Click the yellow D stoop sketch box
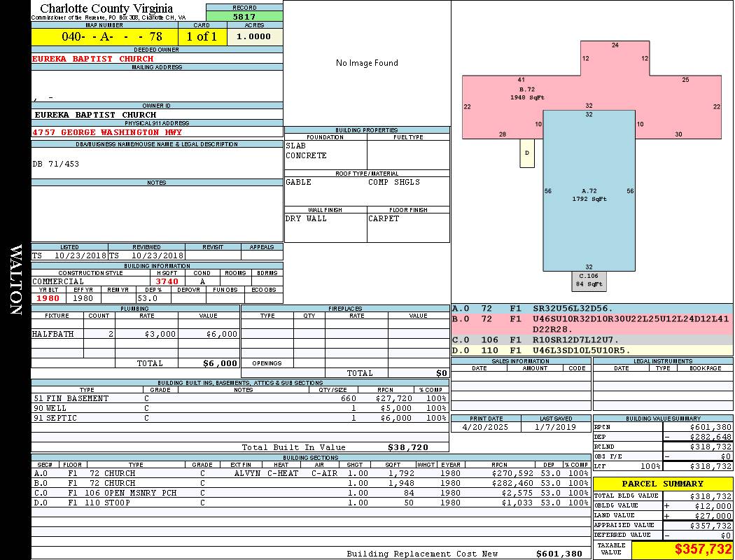735x560 pixels. click(527, 153)
